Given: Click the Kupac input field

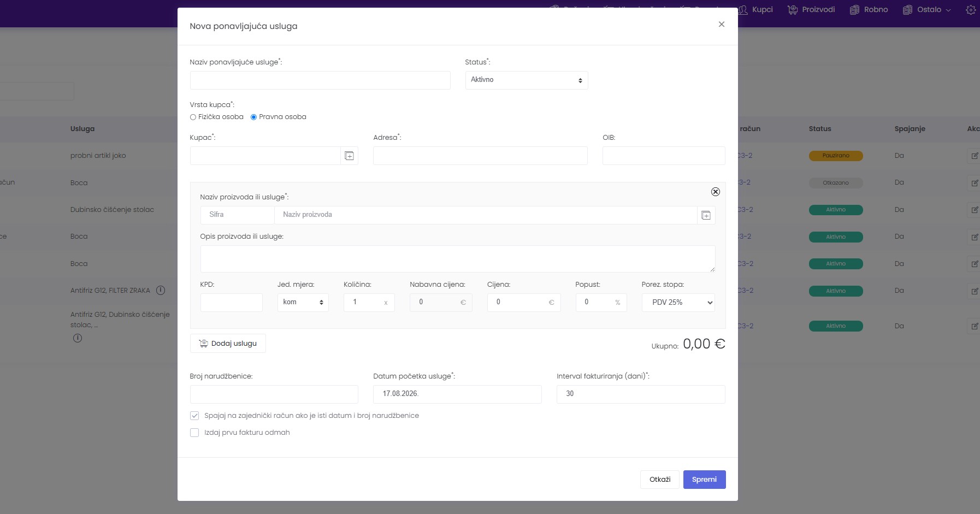Looking at the screenshot, I should pyautogui.click(x=265, y=156).
